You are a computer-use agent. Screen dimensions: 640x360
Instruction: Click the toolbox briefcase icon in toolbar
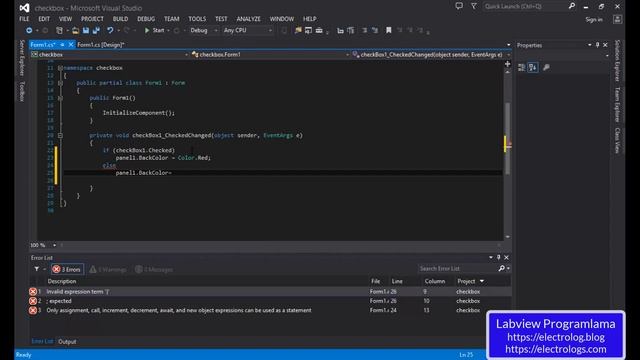point(319,30)
